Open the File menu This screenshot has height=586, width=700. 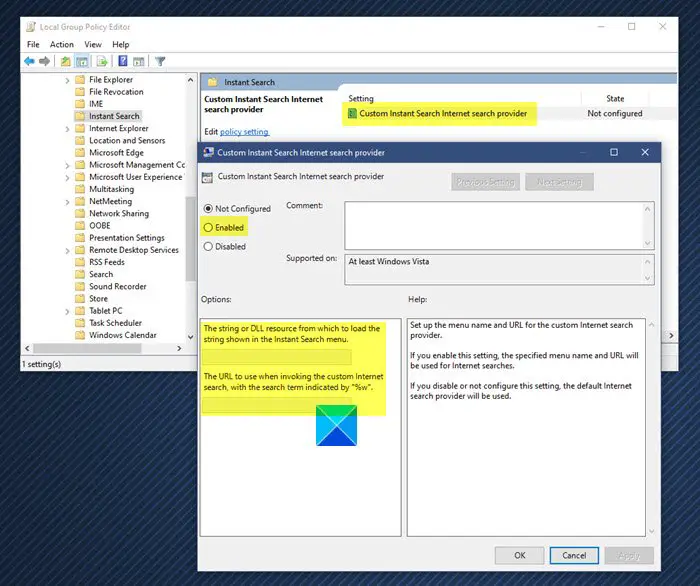pos(33,44)
